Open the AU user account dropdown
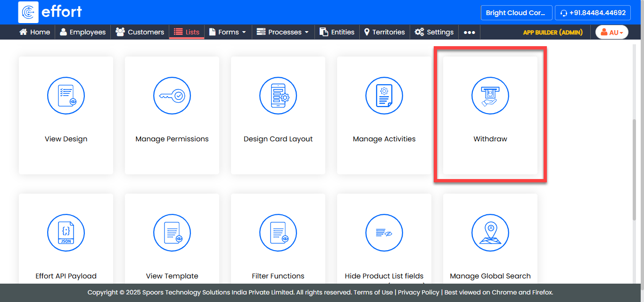The height and width of the screenshot is (302, 644). (612, 32)
